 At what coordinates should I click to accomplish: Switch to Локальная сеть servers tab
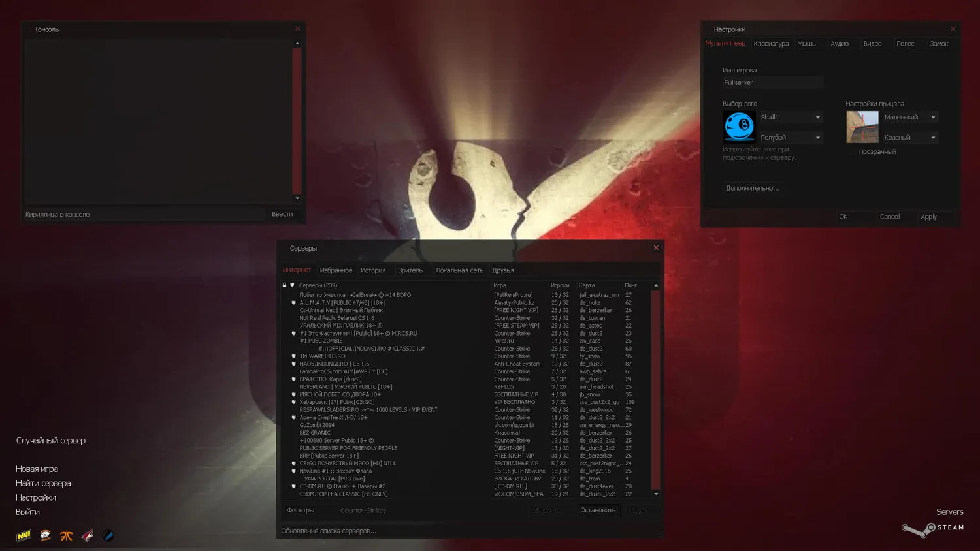[x=459, y=270]
